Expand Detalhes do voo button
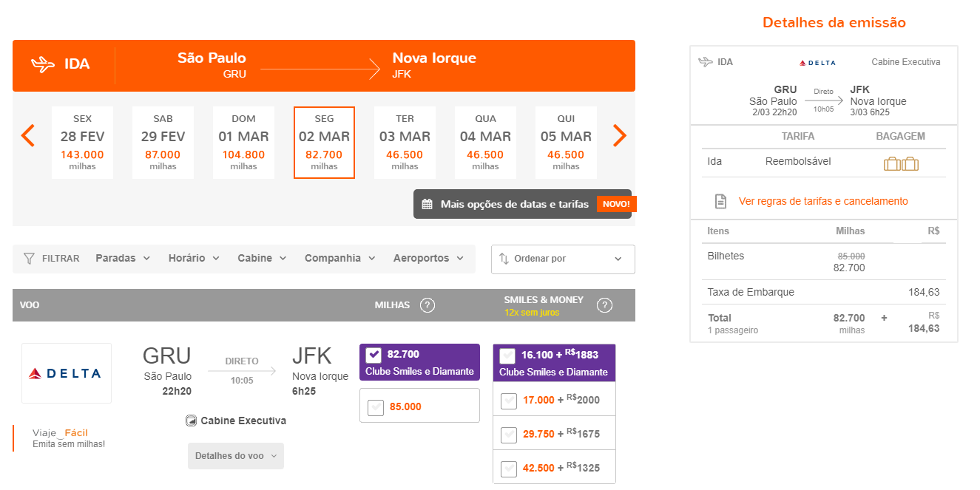Screen dimensions: 980x490 tap(235, 456)
